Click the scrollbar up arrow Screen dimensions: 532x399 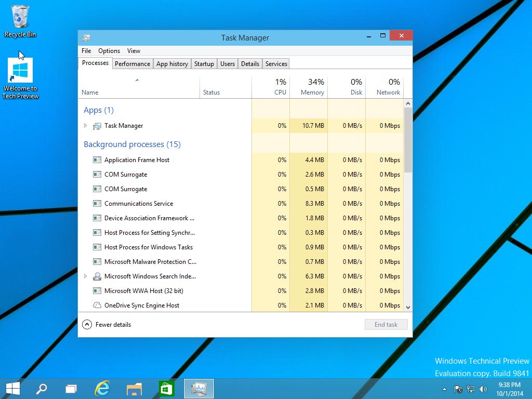click(408, 103)
